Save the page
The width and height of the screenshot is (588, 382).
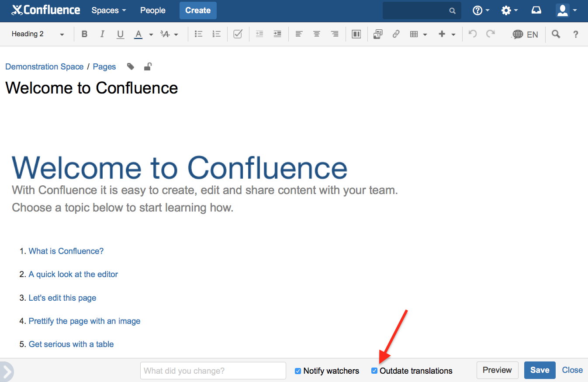(x=540, y=370)
